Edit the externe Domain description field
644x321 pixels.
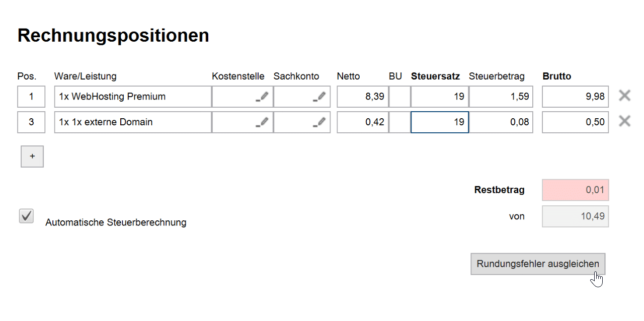click(133, 122)
